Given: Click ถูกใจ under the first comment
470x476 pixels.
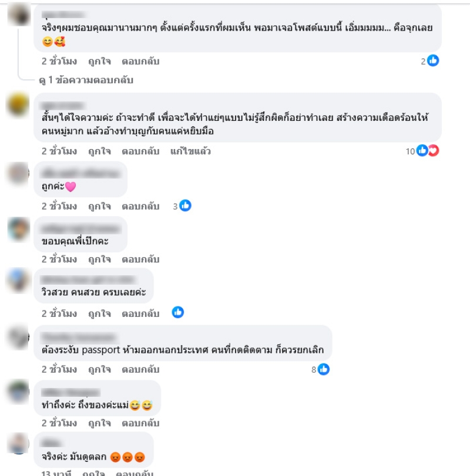Looking at the screenshot, I should [99, 61].
